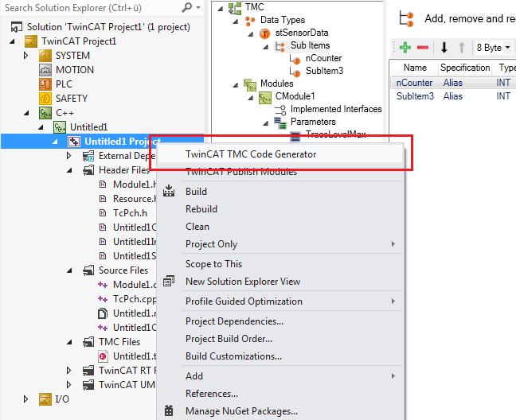
Task: Collapse the TMC Files folder
Action: click(69, 342)
